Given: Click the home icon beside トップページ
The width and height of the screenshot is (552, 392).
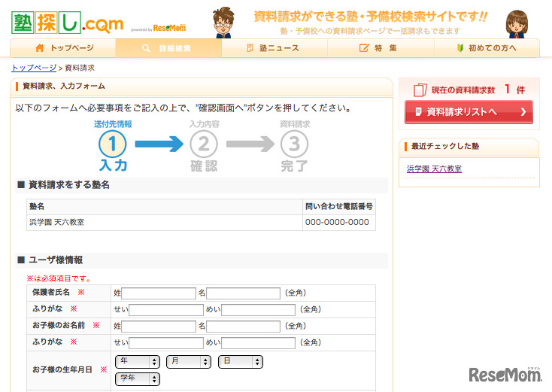Looking at the screenshot, I should pos(39,48).
